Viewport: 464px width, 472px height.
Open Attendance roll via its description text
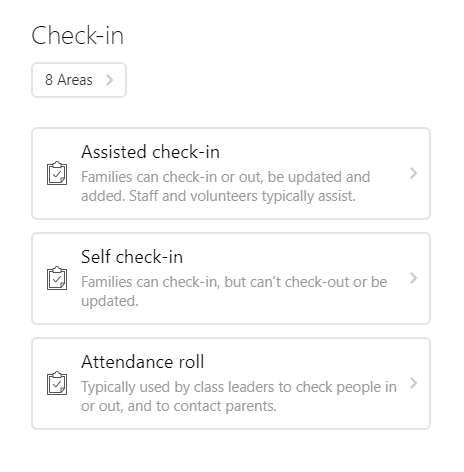pyautogui.click(x=239, y=397)
